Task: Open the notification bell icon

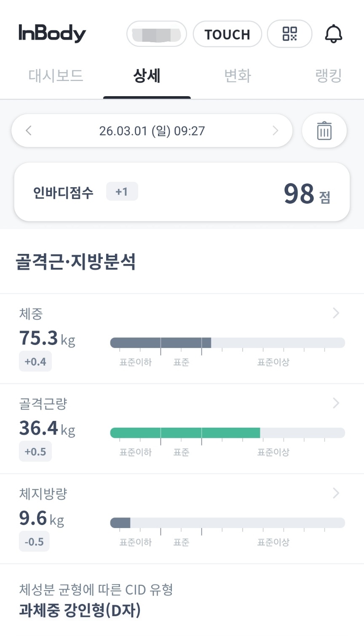Action: [333, 34]
